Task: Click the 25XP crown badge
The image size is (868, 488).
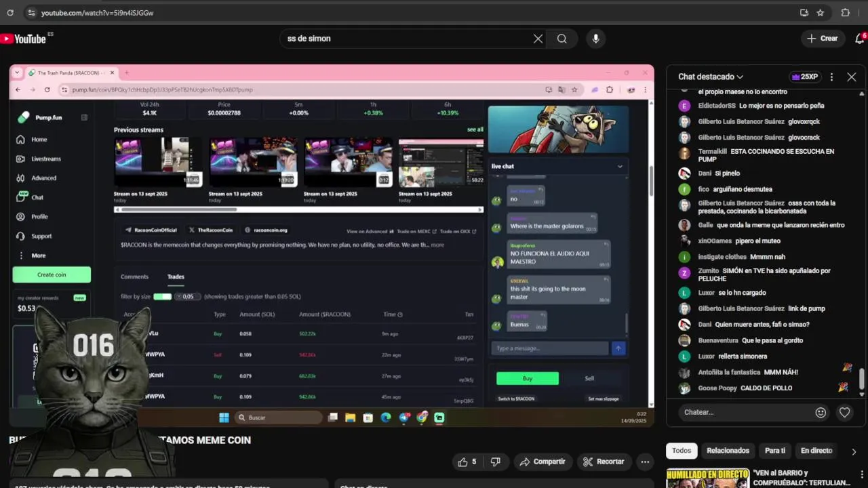Action: [805, 77]
